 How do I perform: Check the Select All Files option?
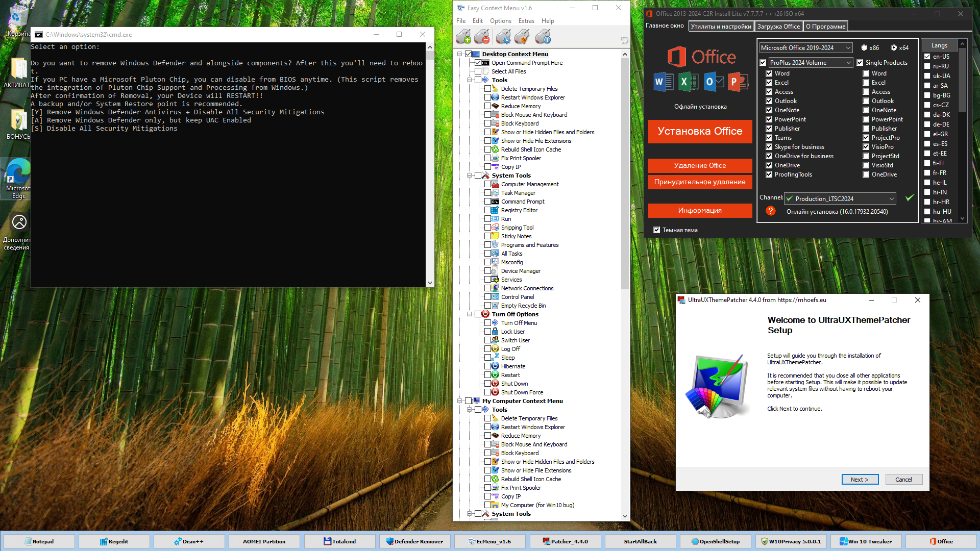478,71
